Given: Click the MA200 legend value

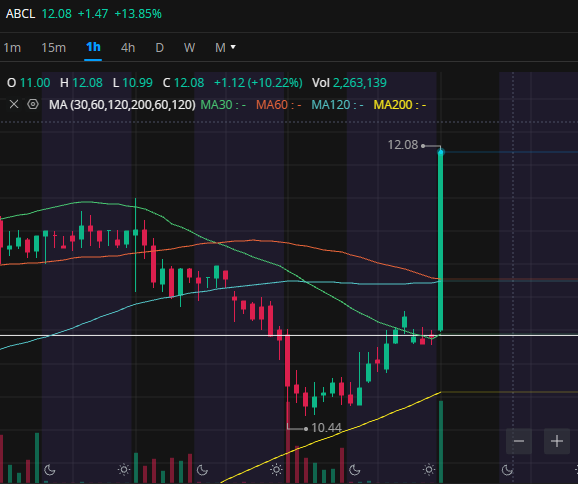Looking at the screenshot, I should point(400,105).
